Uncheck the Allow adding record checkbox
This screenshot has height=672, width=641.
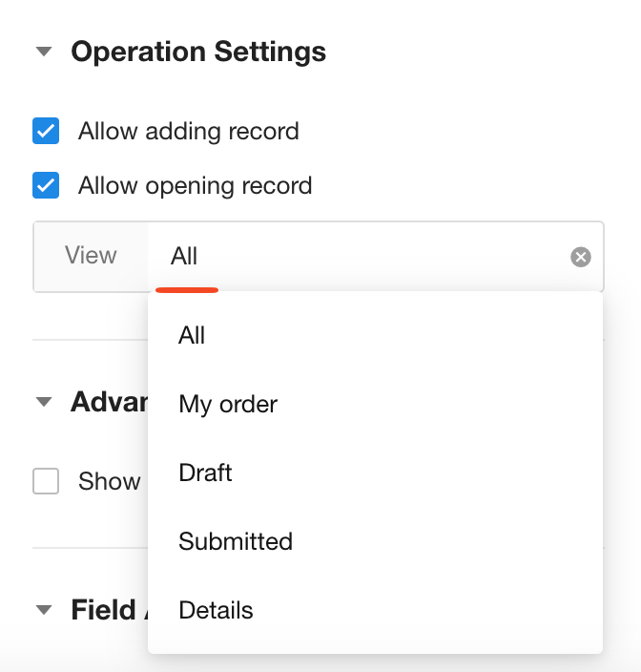[x=46, y=131]
